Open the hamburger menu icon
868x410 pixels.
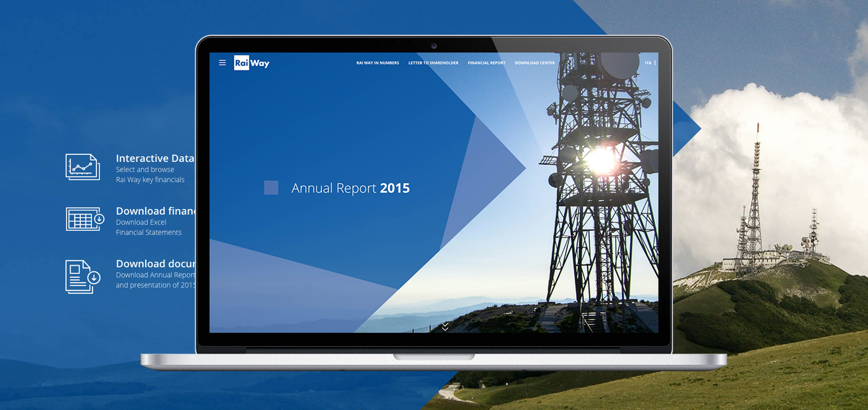pos(222,63)
